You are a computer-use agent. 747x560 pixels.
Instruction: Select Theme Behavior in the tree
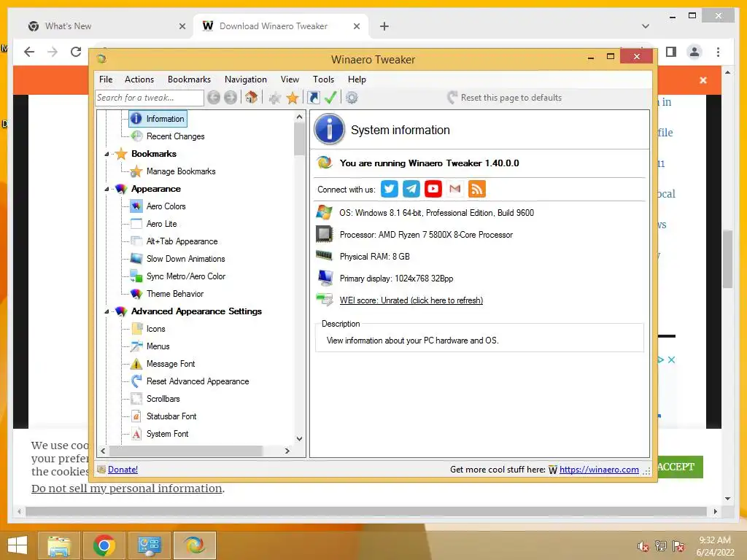pyautogui.click(x=175, y=294)
